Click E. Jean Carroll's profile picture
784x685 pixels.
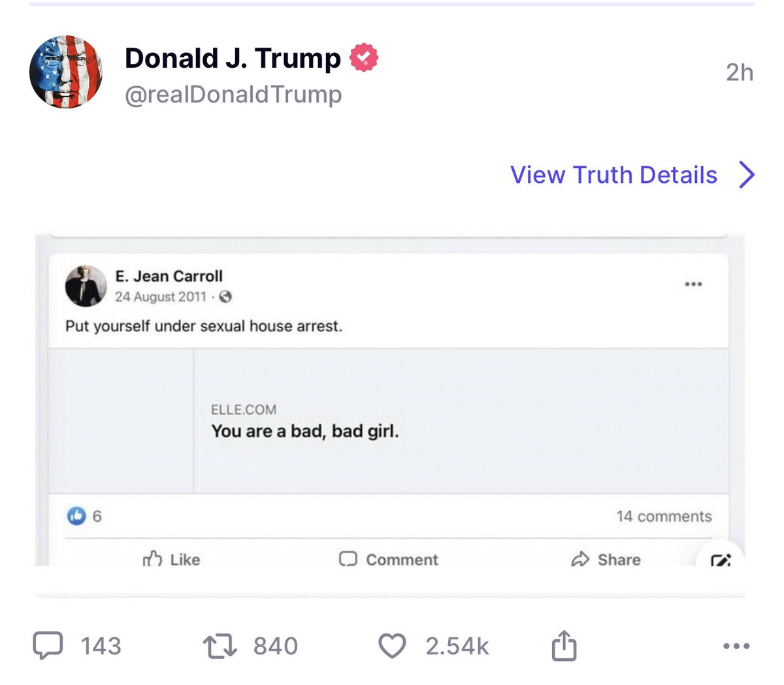tap(86, 286)
